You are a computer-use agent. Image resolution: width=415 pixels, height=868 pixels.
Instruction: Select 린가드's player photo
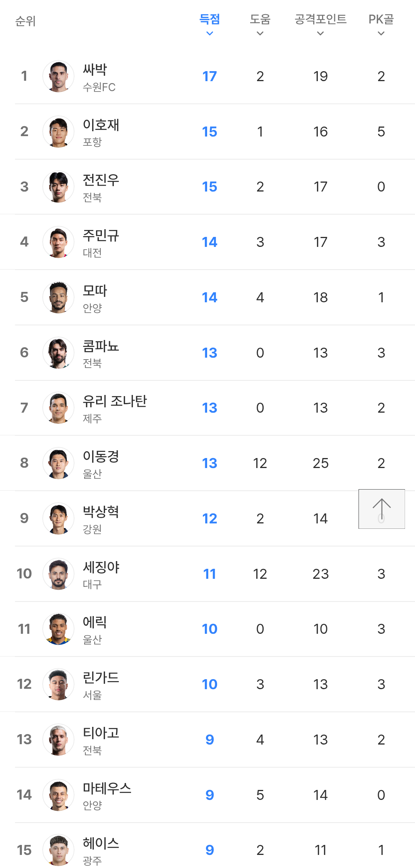[58, 684]
